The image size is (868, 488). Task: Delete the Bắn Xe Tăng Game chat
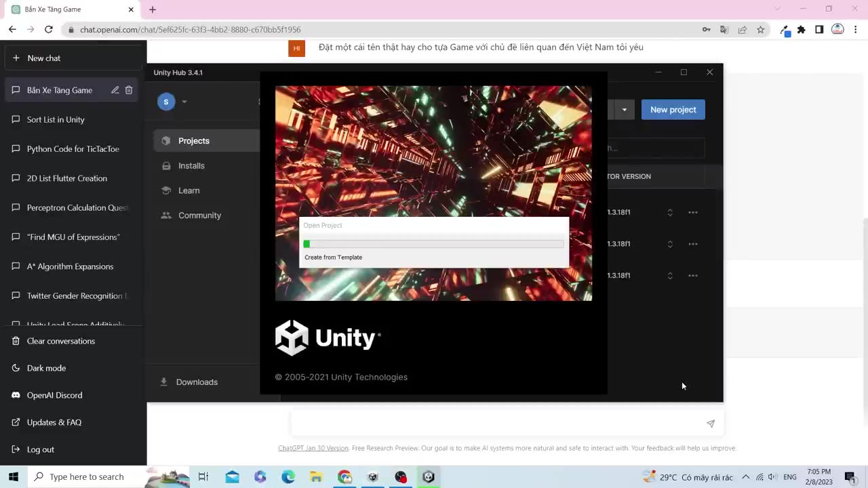coord(129,90)
